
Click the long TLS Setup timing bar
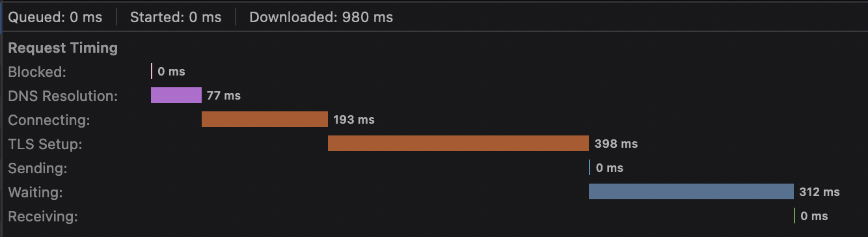click(459, 143)
